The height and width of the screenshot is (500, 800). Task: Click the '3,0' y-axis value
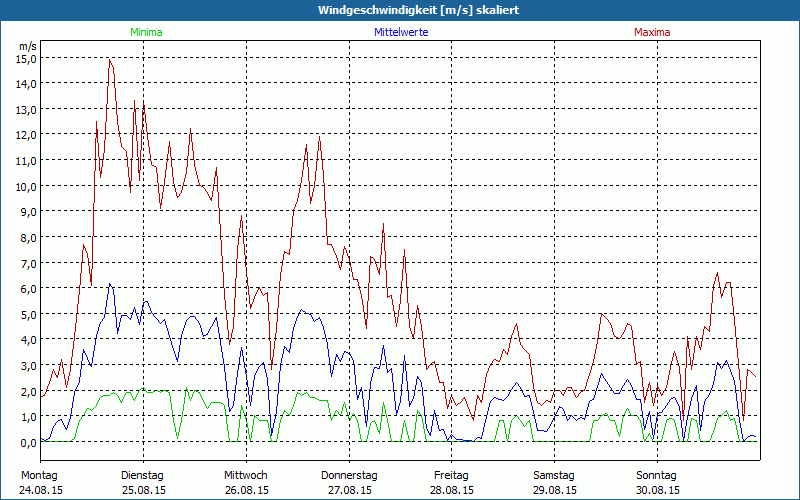[29, 366]
